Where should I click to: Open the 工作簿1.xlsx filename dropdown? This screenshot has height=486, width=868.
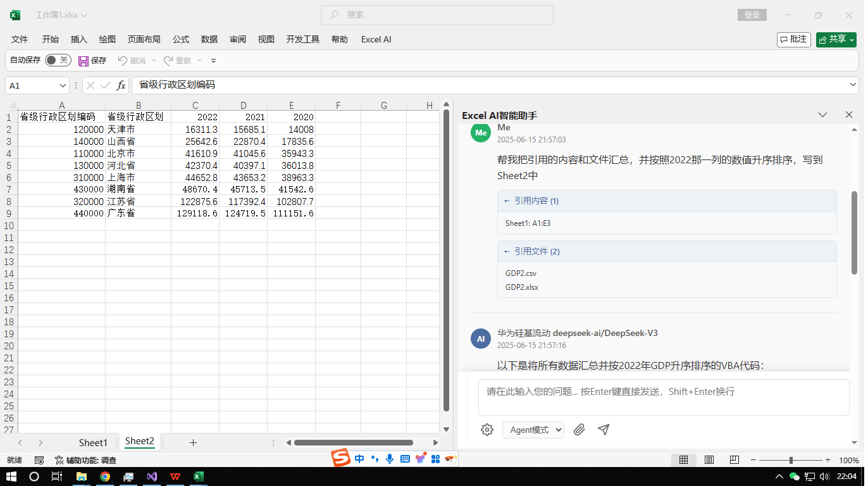(61, 15)
